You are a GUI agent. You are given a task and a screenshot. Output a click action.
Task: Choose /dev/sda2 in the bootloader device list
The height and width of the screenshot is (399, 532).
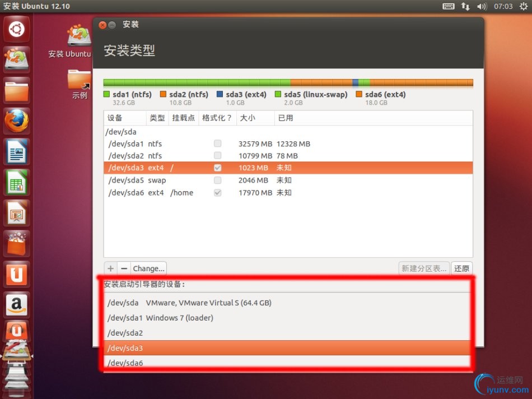click(287, 333)
